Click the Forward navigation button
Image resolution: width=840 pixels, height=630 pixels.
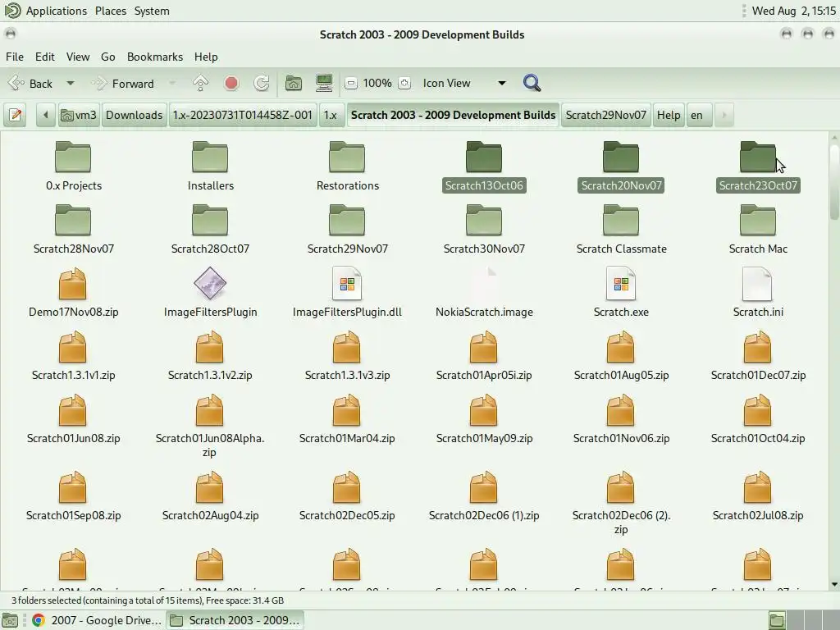pyautogui.click(x=125, y=83)
